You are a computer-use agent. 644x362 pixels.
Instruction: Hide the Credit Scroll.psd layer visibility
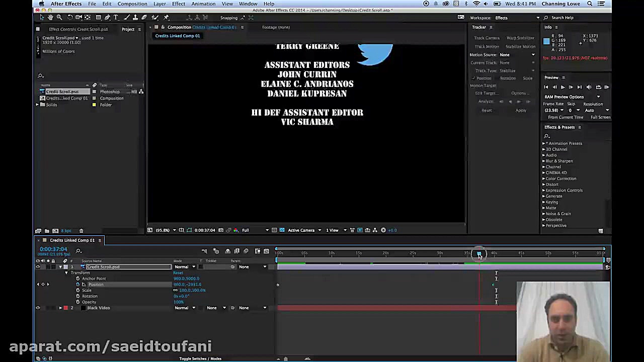point(37,267)
